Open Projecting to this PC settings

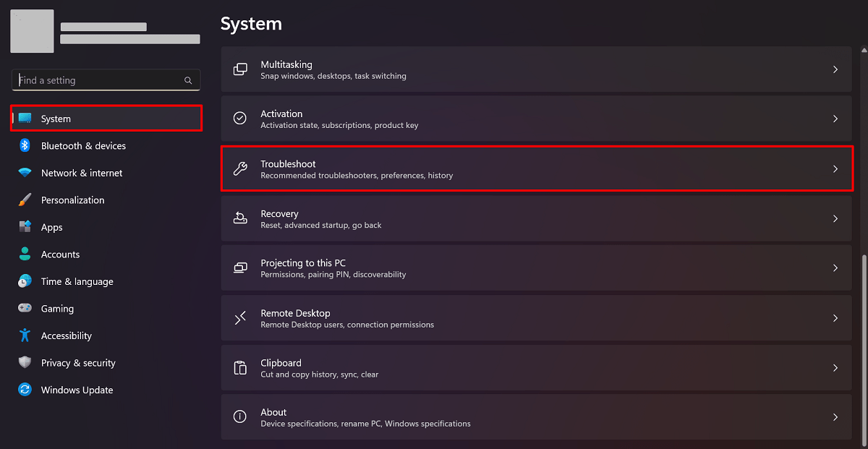point(535,268)
